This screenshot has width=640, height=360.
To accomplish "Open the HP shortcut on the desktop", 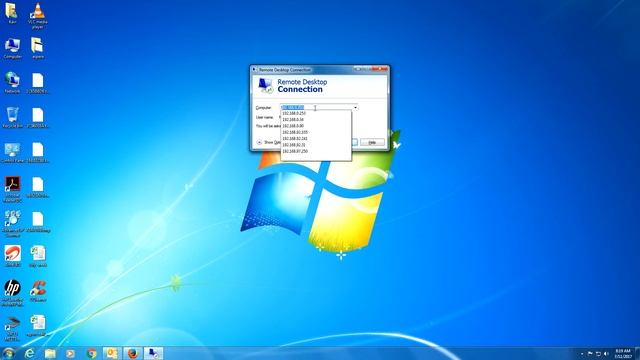I will click(12, 293).
